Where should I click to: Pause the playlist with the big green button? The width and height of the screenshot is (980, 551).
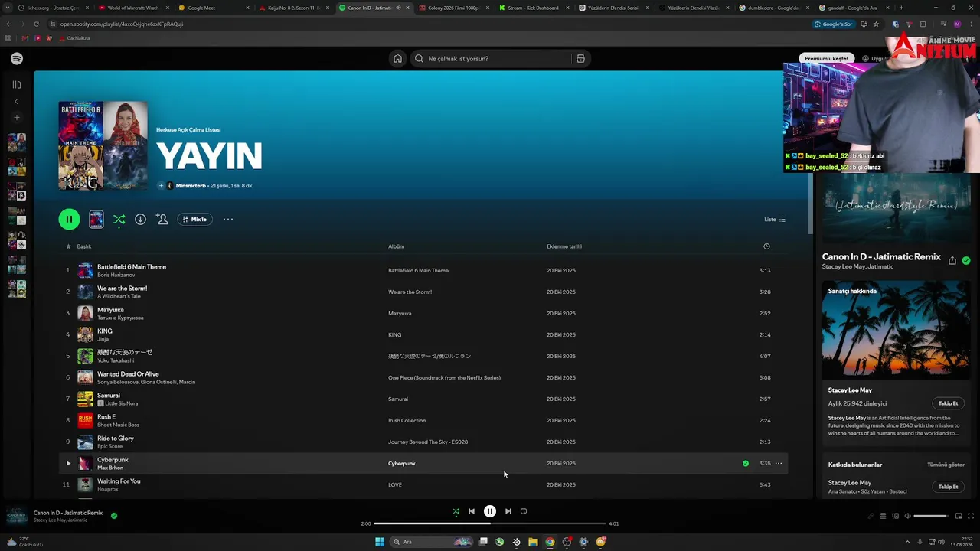pos(69,220)
